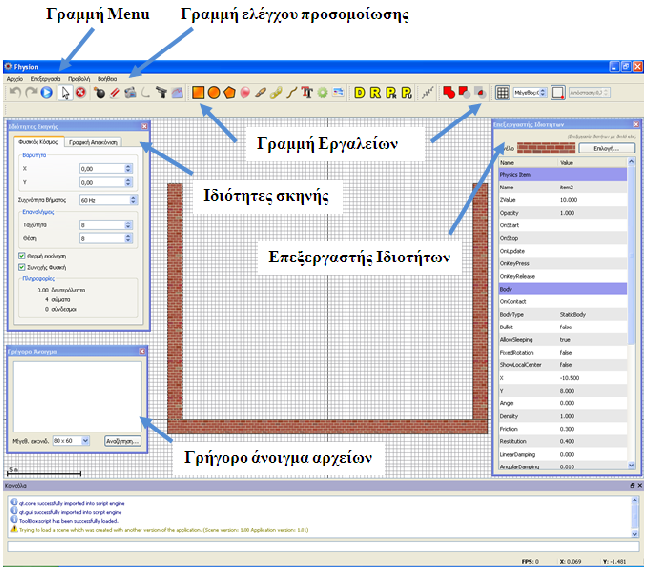Click the redo arrow icon

(x=31, y=92)
